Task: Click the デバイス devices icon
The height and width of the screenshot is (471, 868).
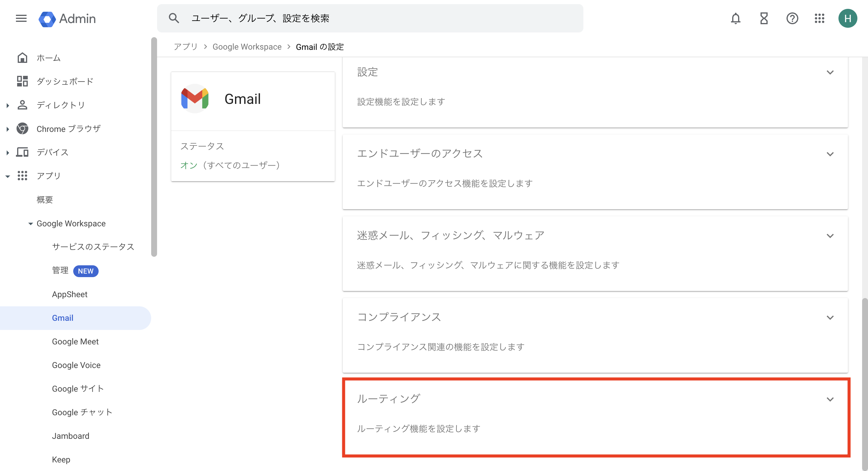Action: coord(22,152)
